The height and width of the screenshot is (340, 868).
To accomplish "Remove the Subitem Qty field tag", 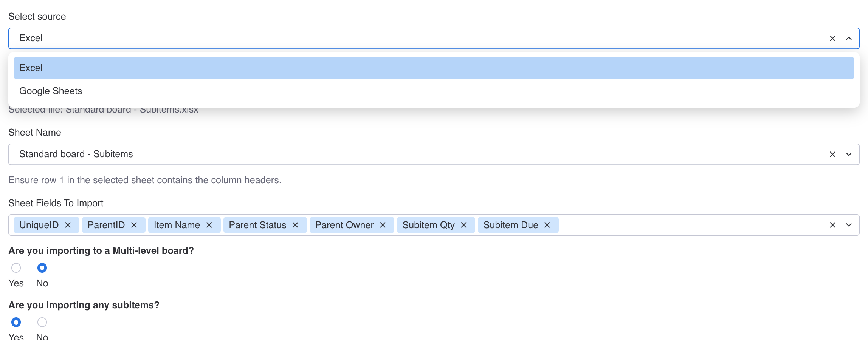I will tap(463, 225).
